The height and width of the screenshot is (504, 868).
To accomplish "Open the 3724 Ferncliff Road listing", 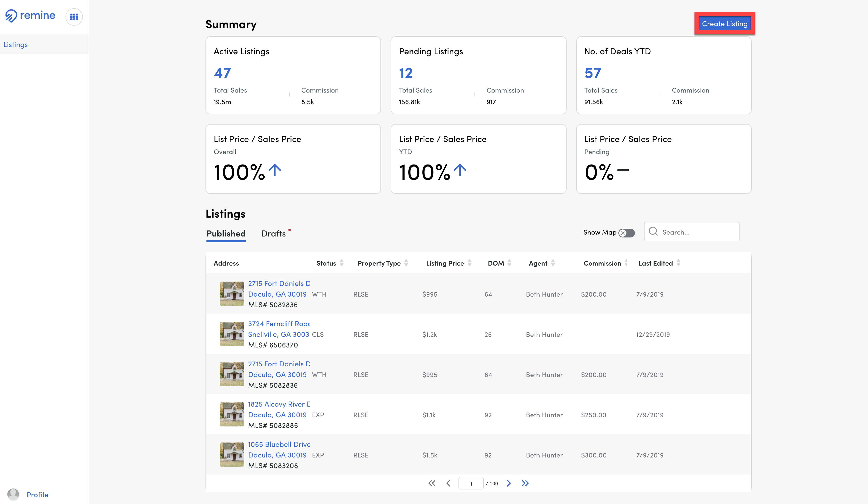I will coord(278,323).
